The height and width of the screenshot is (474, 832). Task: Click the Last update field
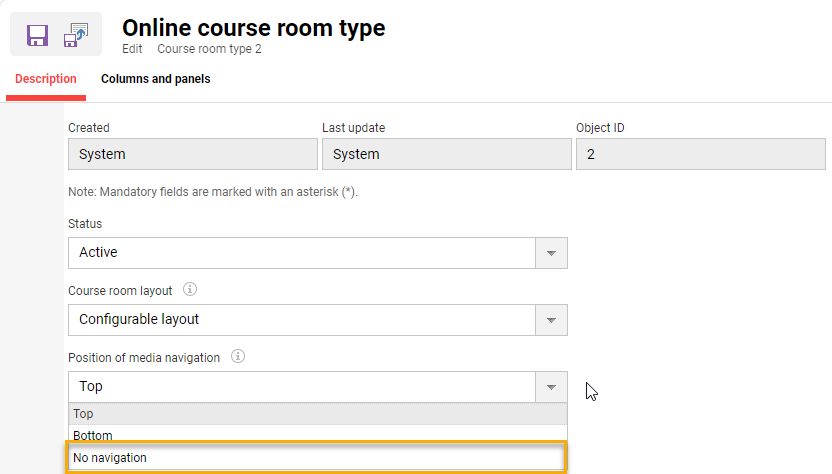tap(445, 154)
